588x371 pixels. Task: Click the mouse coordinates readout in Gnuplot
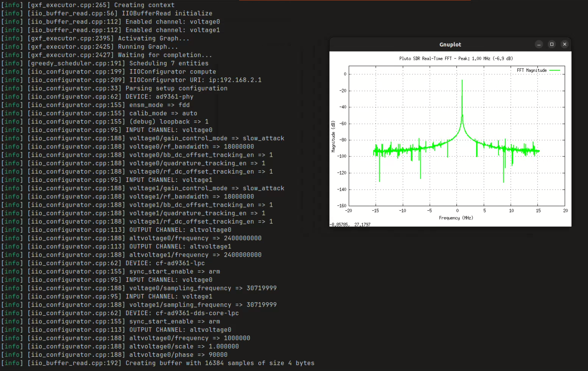[x=350, y=224]
